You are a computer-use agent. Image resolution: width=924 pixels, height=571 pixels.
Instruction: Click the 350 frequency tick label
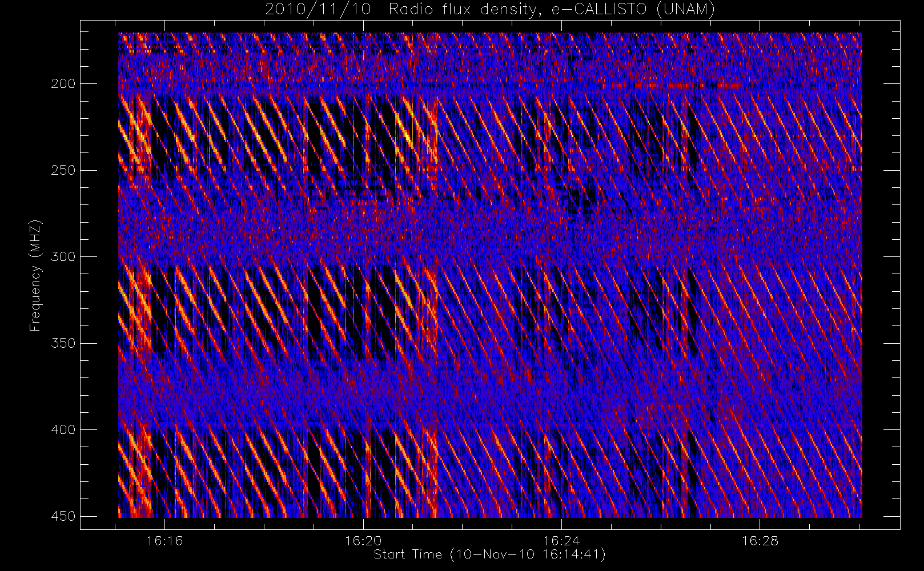coord(63,343)
